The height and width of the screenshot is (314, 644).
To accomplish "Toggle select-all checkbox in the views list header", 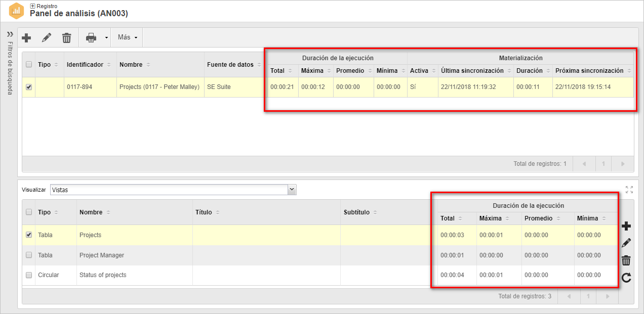I will [29, 212].
